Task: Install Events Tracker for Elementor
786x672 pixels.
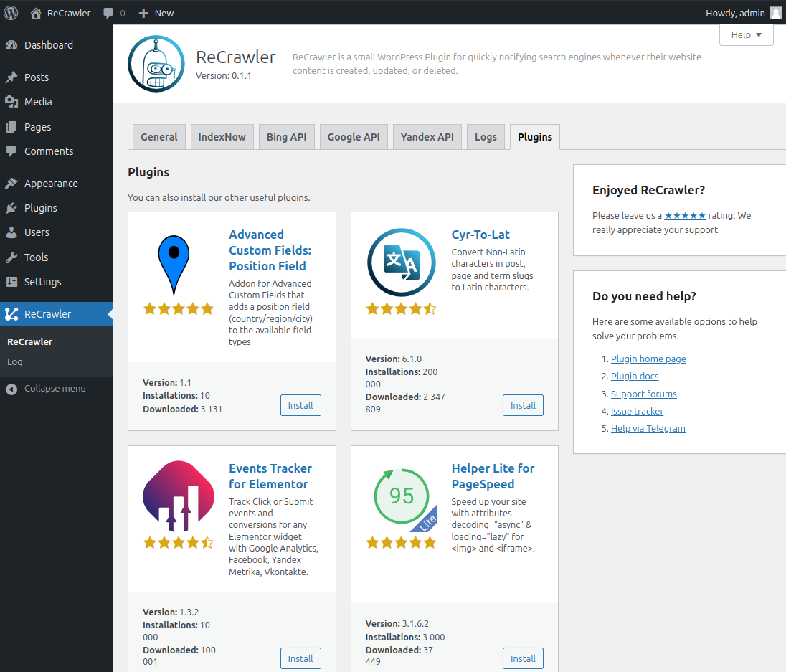Action: pos(300,658)
